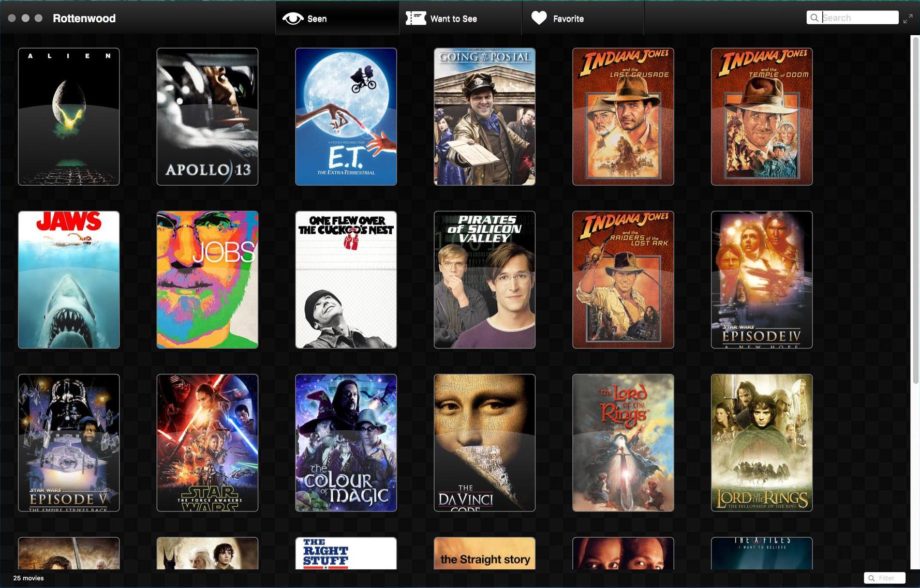Select Indiana Jones and the Temple of Doom
This screenshot has height=588, width=920.
click(x=762, y=116)
